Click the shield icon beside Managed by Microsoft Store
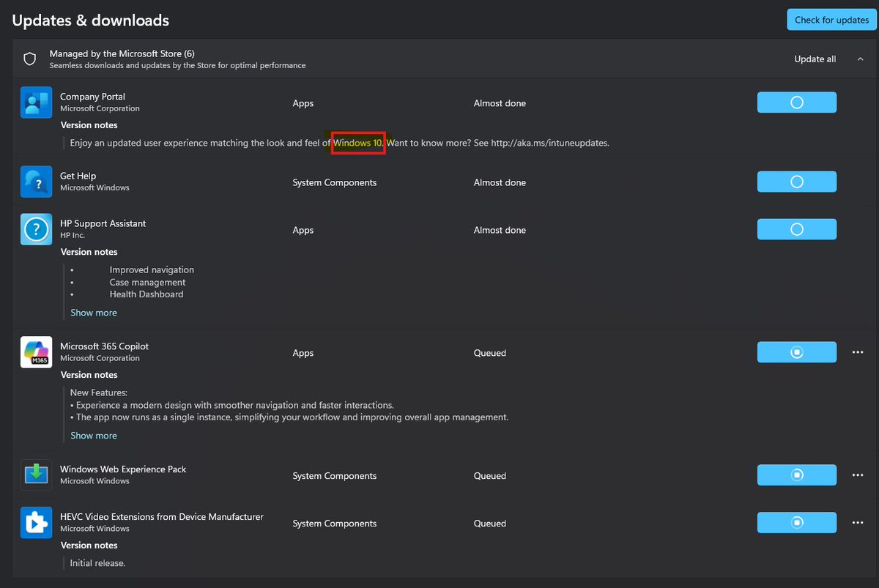This screenshot has height=588, width=879. [x=30, y=59]
